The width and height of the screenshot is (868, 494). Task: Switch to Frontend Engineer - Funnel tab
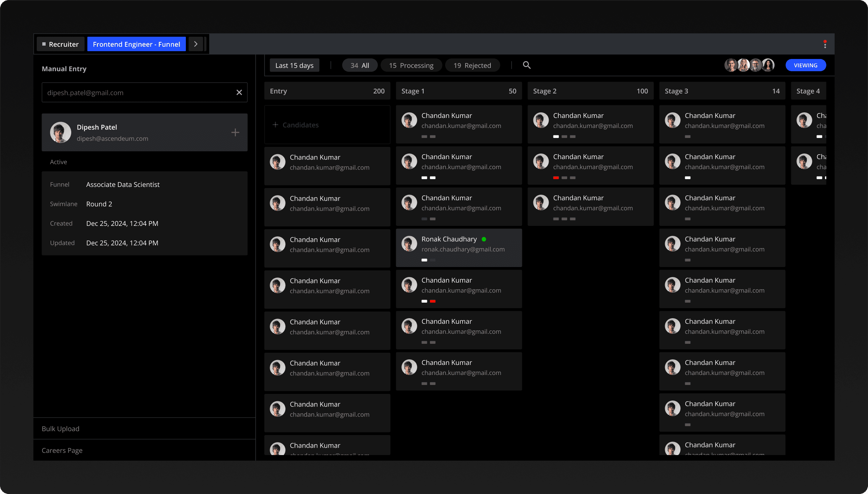coord(137,44)
